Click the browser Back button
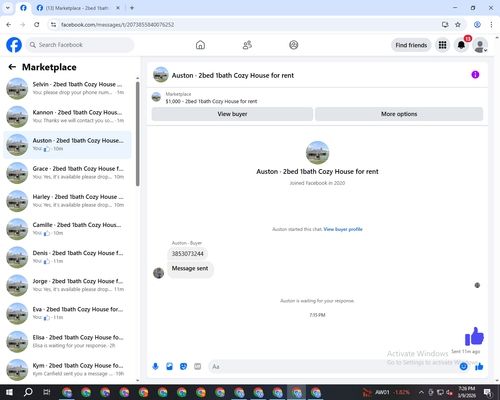This screenshot has height=400, width=500. [9, 25]
